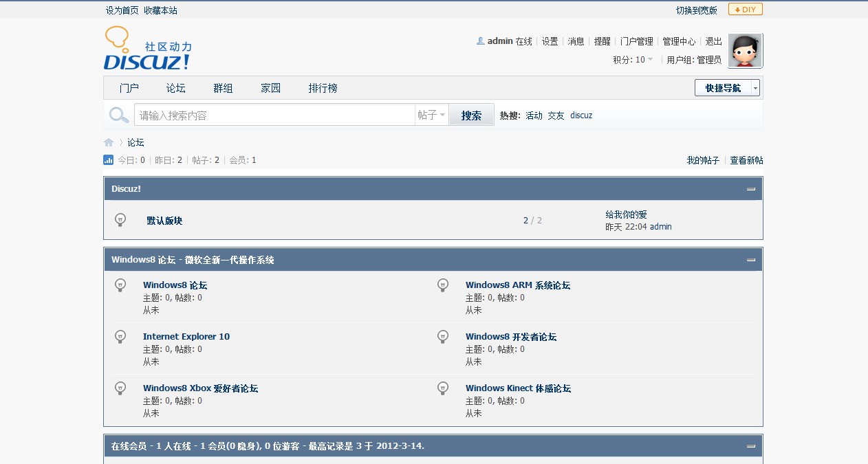Open the 默认版块 forum
868x464 pixels.
click(164, 221)
